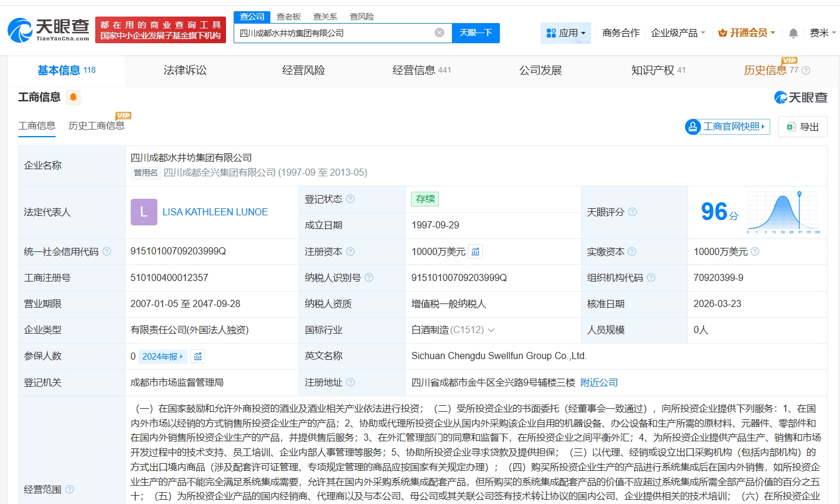
Task: Open the notification bell in the top bar
Action: [x=793, y=33]
